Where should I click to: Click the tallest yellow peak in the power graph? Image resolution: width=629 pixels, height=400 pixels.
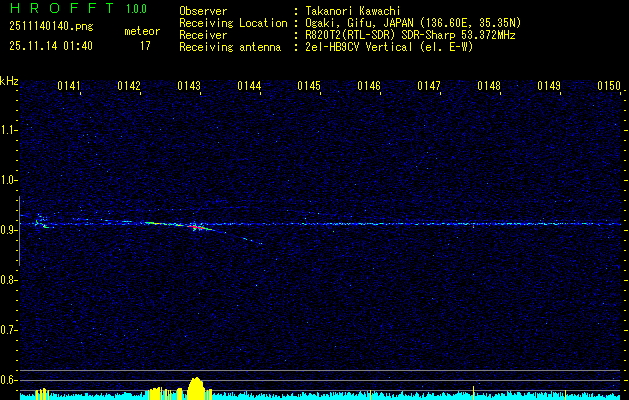click(x=196, y=385)
